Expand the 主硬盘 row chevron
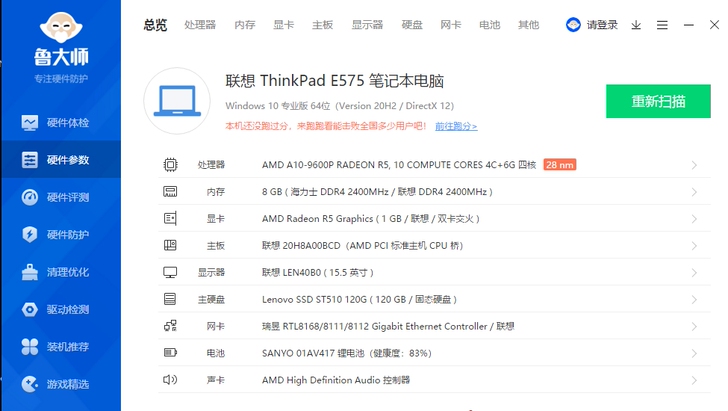Screen dimensions: 728x411 tap(694, 300)
